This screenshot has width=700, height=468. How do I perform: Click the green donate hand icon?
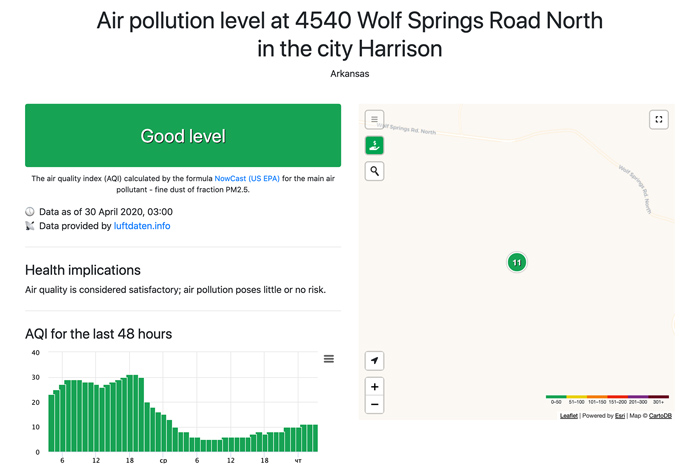point(374,145)
